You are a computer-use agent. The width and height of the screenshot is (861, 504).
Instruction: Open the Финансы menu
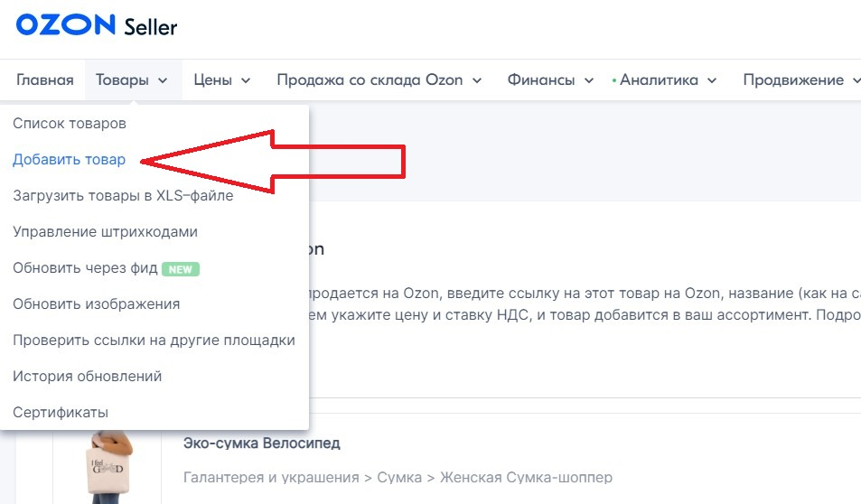[x=541, y=80]
